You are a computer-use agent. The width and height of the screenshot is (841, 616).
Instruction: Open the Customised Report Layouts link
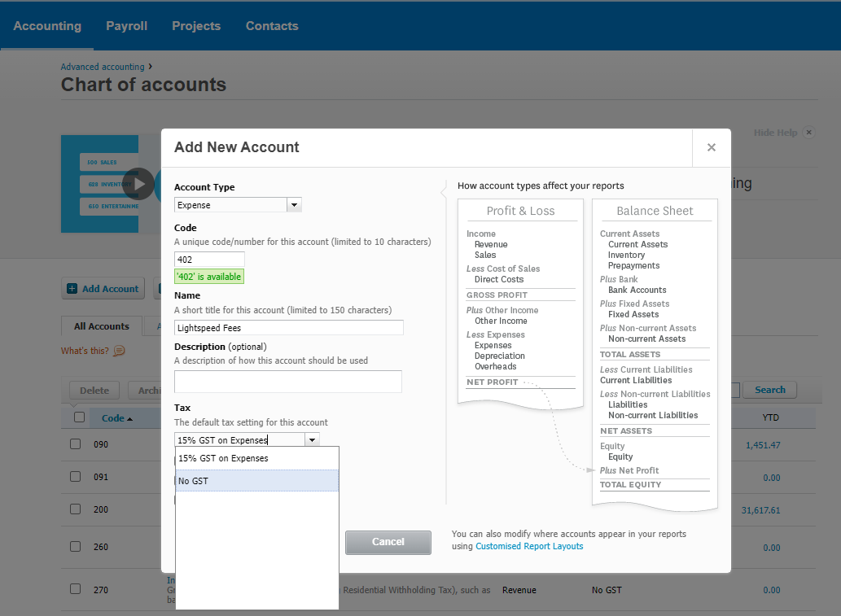[528, 546]
